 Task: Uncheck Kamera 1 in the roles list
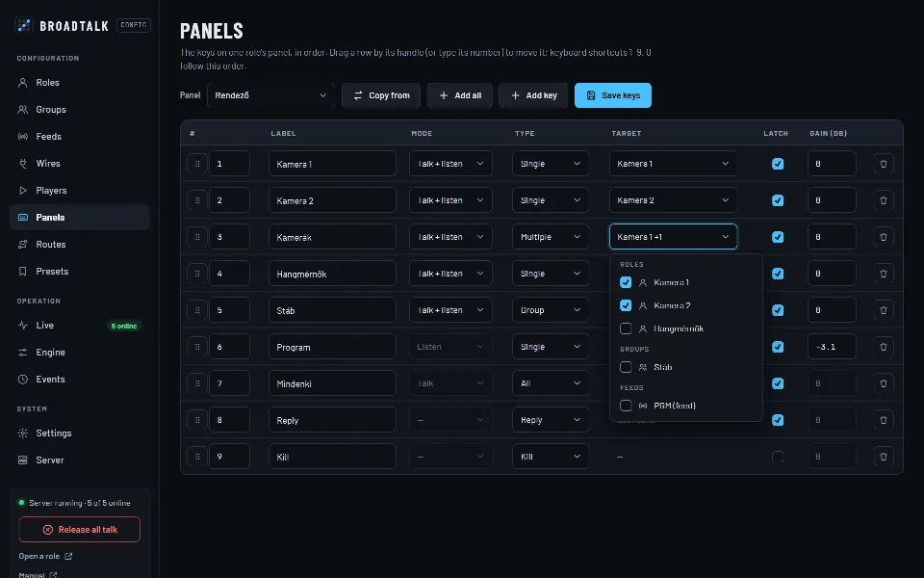tap(626, 282)
